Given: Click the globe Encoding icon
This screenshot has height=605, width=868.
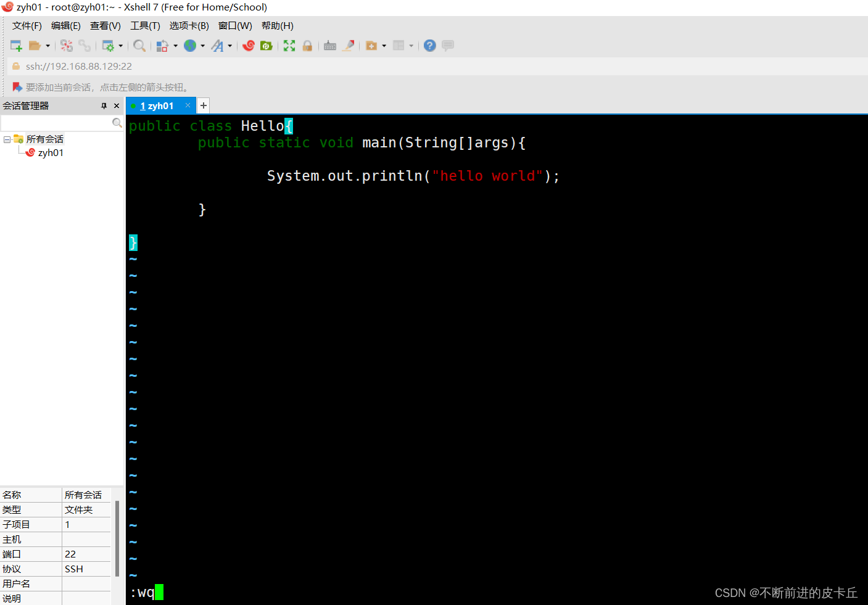Looking at the screenshot, I should (x=190, y=46).
